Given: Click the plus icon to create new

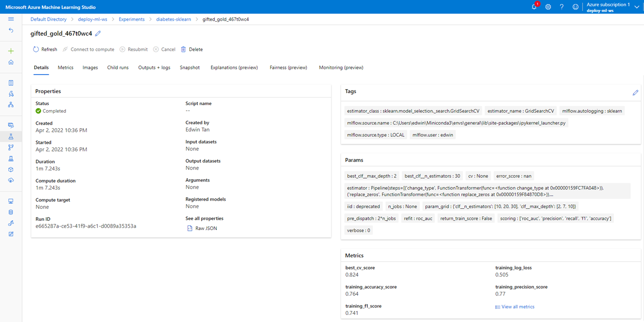Looking at the screenshot, I should 11,51.
